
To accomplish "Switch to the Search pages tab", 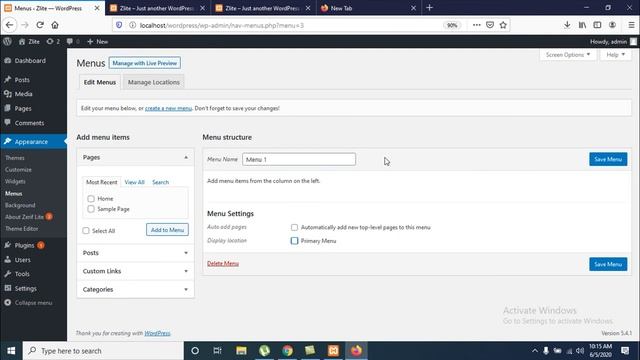I will [160, 182].
